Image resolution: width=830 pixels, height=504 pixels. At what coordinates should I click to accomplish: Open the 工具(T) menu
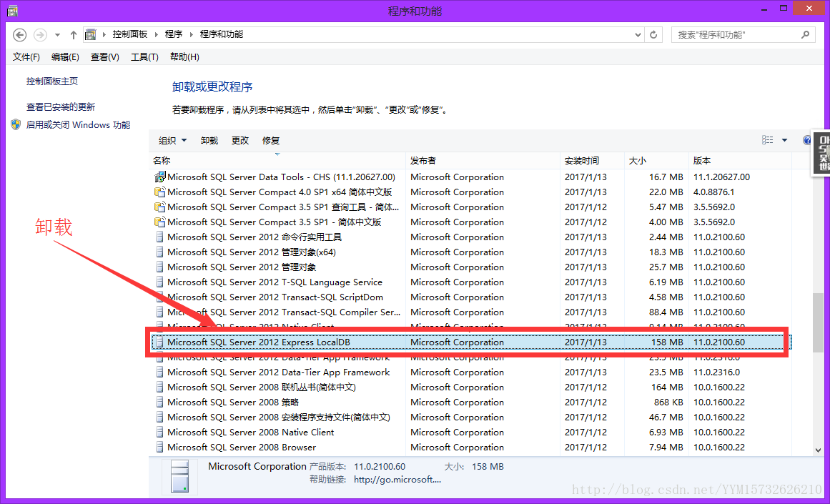tap(144, 56)
